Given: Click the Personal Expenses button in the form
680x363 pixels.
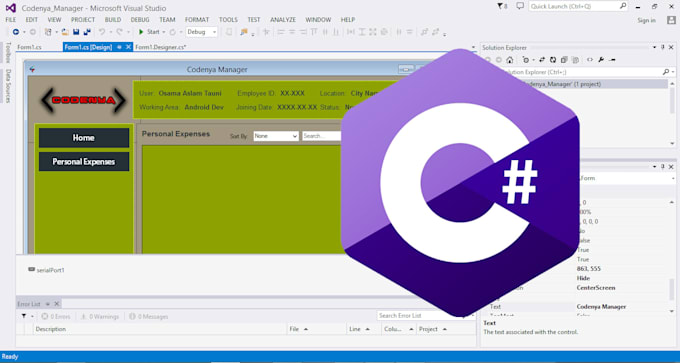Looking at the screenshot, I should click(84, 161).
